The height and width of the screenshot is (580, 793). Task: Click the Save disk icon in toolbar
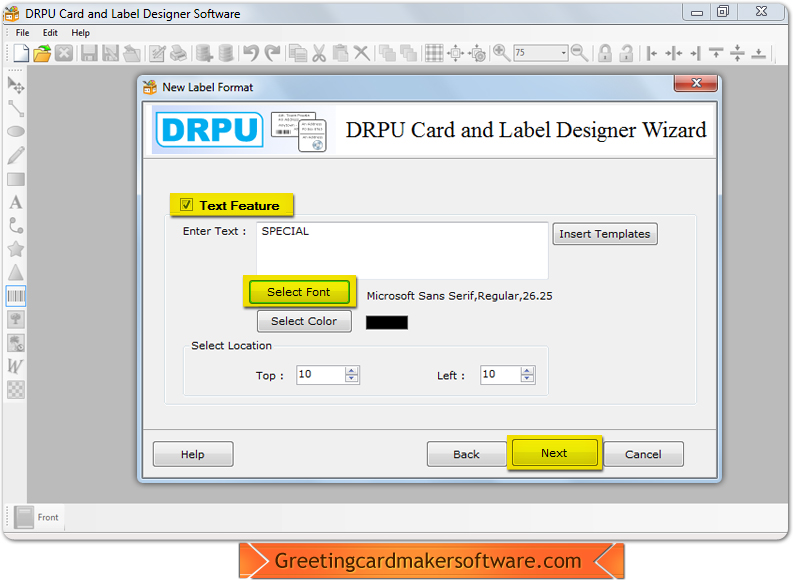89,53
